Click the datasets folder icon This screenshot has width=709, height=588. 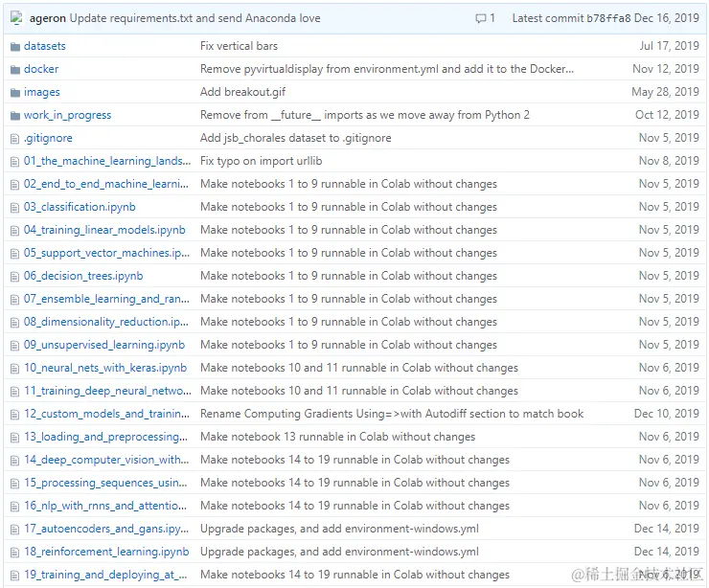coord(15,46)
